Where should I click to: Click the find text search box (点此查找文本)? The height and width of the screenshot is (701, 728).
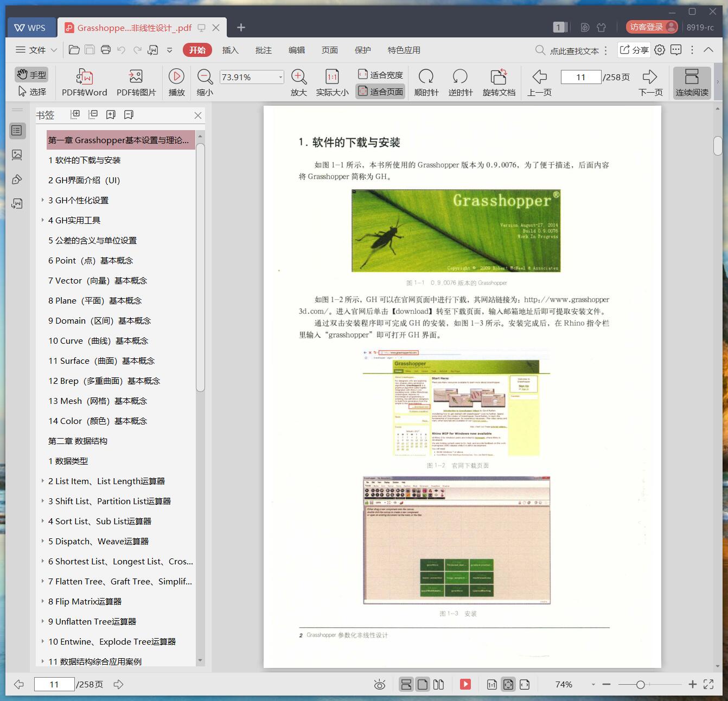567,50
